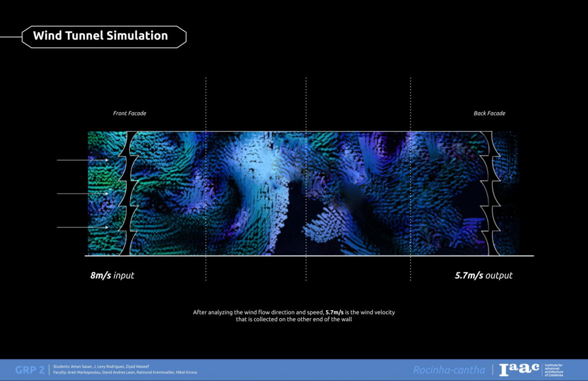This screenshot has height=381, width=588.
Task: Click the Faculty names line in footer
Action: [x=125, y=372]
